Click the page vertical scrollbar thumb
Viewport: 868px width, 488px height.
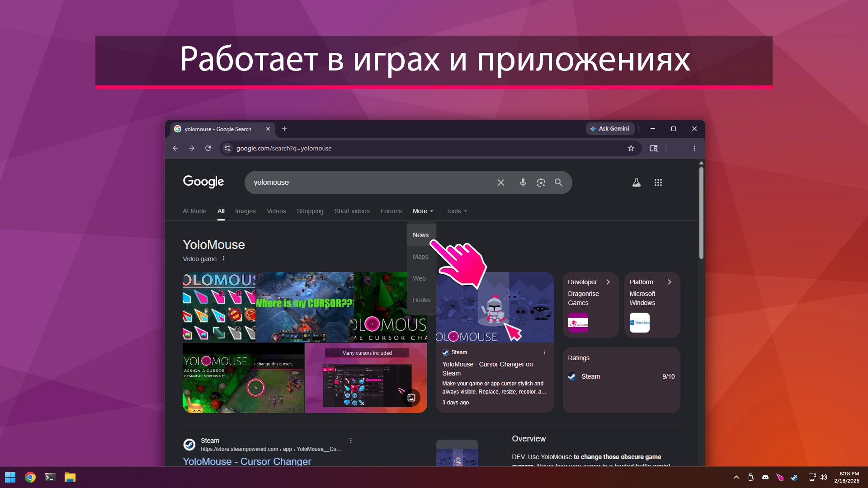pyautogui.click(x=701, y=212)
